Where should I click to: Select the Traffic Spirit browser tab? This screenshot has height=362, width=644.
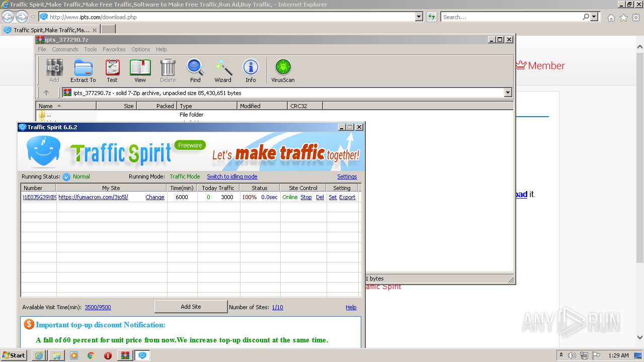(50, 30)
